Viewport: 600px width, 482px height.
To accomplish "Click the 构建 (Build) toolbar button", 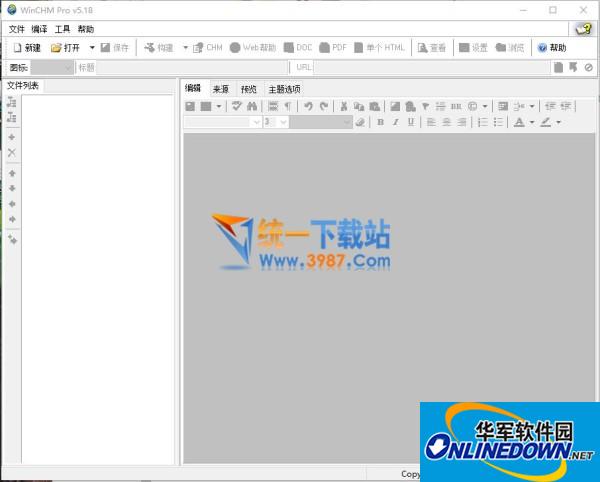I will (x=159, y=48).
